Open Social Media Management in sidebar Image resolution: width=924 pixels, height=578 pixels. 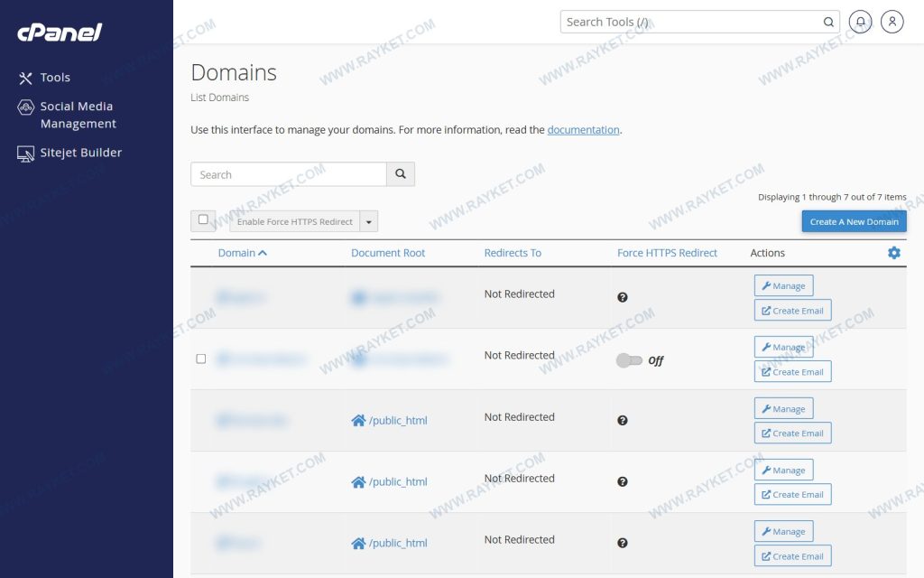78,115
